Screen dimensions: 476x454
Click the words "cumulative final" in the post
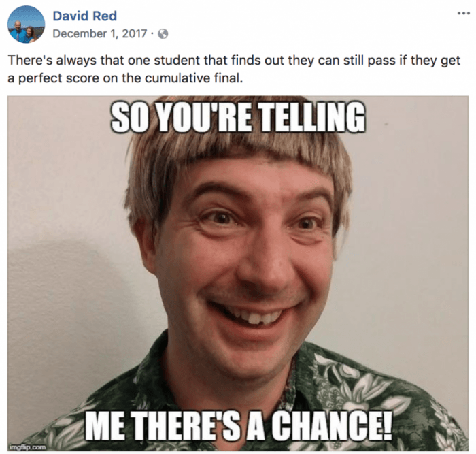coord(194,78)
